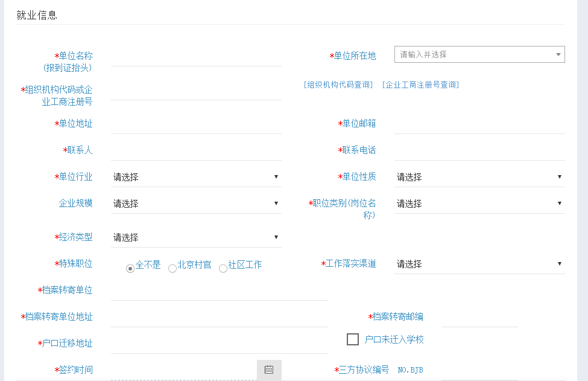Focus the 单位邮箱 text field

click(x=479, y=124)
